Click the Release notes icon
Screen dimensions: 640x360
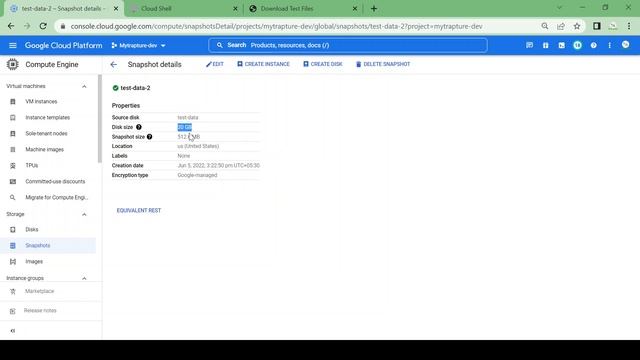point(13,311)
